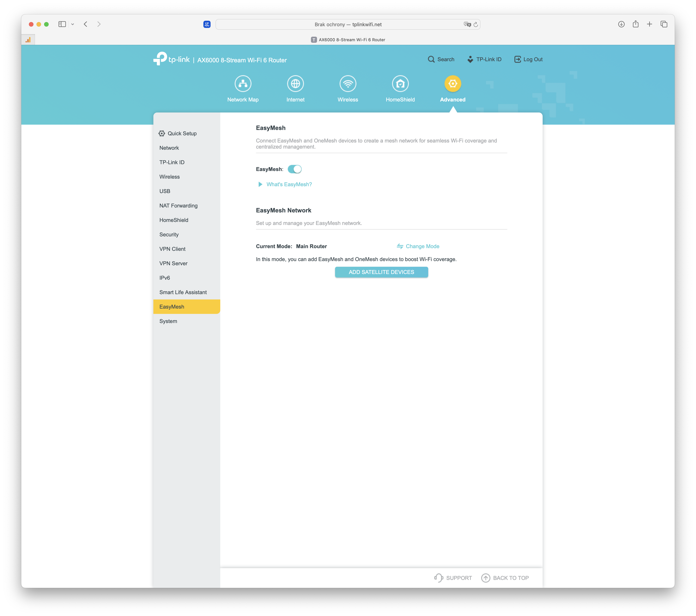The height and width of the screenshot is (616, 696).
Task: Open the USB sidebar section
Action: [187, 191]
